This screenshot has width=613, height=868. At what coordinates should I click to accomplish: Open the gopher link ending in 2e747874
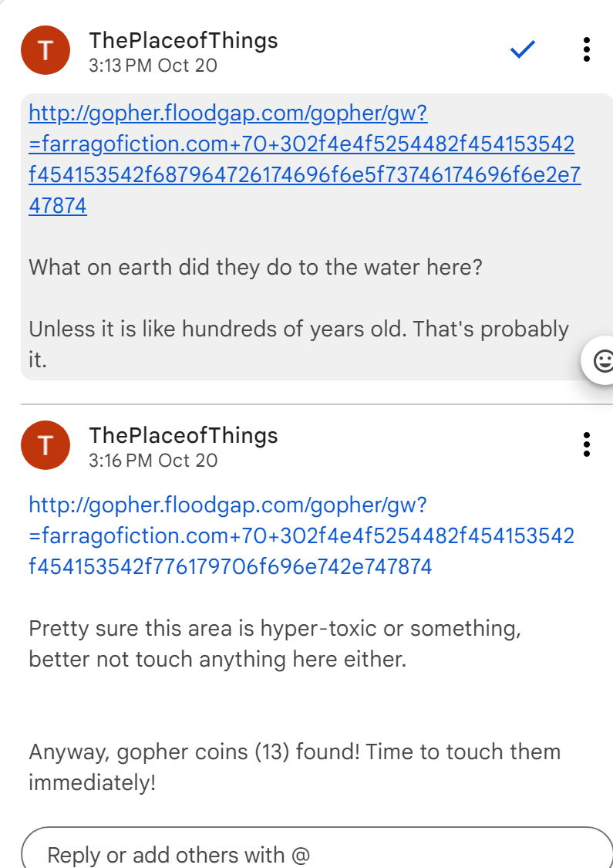(x=301, y=536)
